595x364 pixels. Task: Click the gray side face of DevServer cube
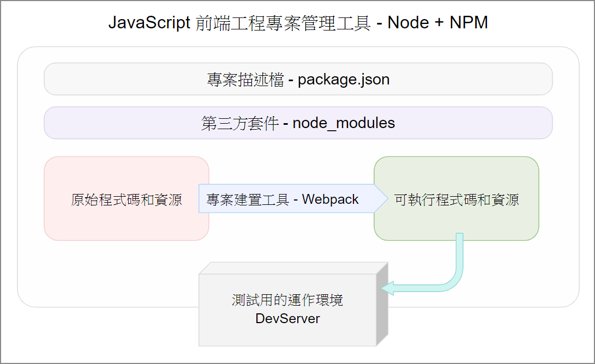click(382, 304)
